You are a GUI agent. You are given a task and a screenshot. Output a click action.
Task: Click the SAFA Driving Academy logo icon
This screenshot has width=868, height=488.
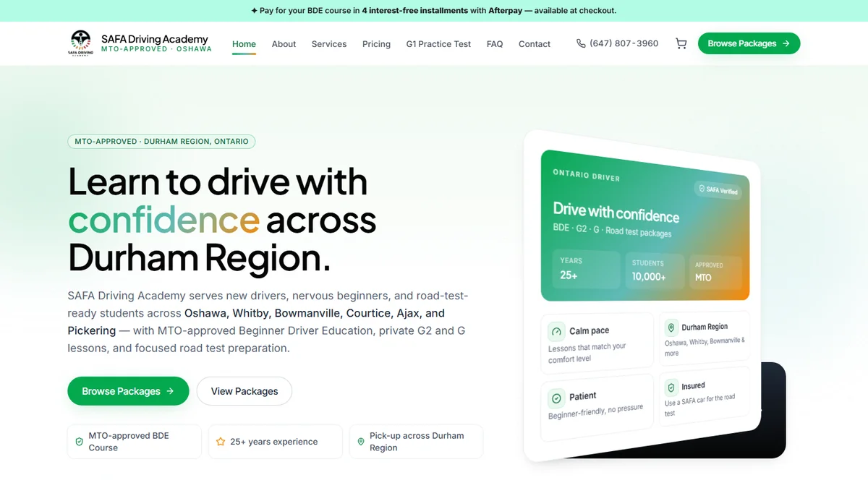point(80,43)
